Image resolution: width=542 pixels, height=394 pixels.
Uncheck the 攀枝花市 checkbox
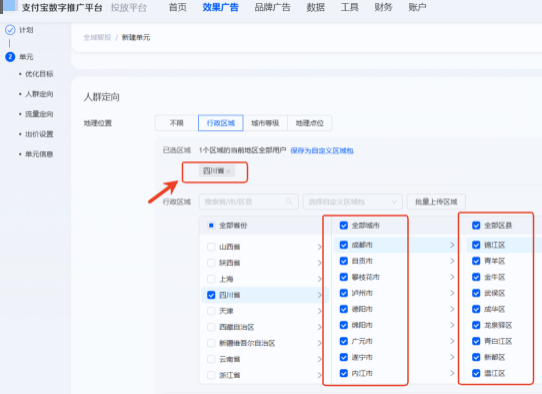tap(344, 277)
